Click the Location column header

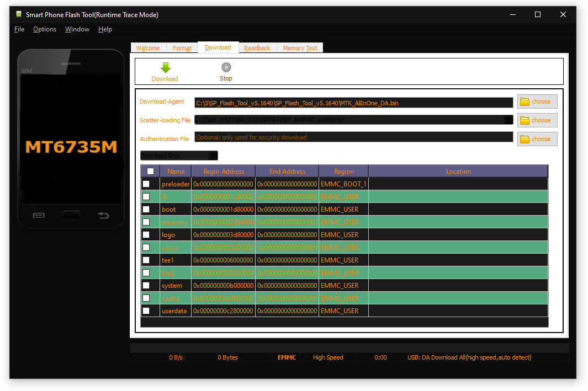[458, 171]
